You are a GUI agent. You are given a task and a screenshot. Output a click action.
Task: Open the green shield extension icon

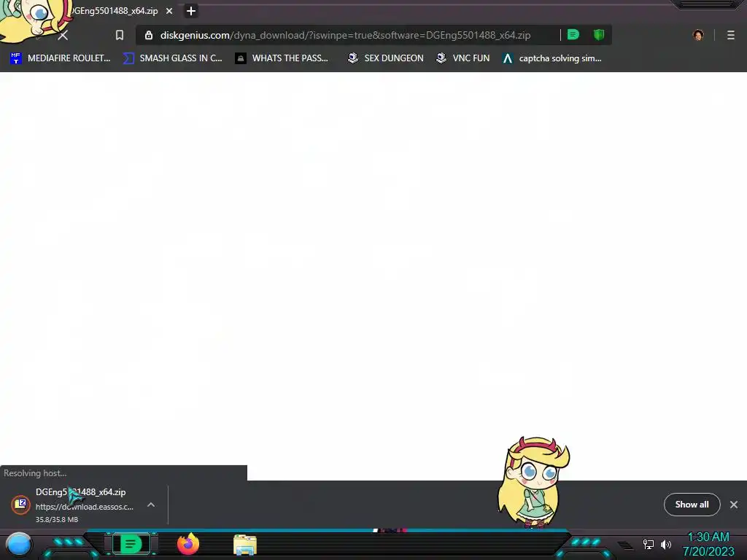(599, 35)
